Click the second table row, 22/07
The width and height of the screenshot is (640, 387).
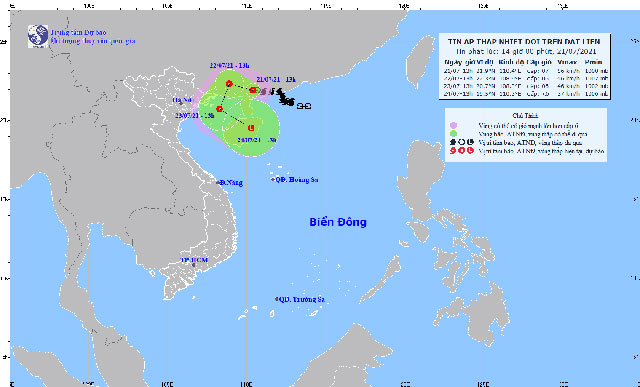[527, 78]
